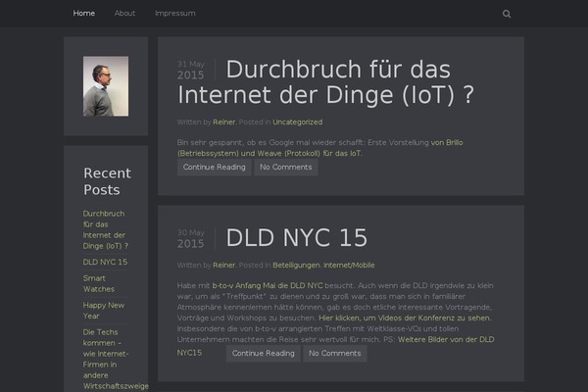Open sidebar recent post Smart Watches

(x=99, y=283)
